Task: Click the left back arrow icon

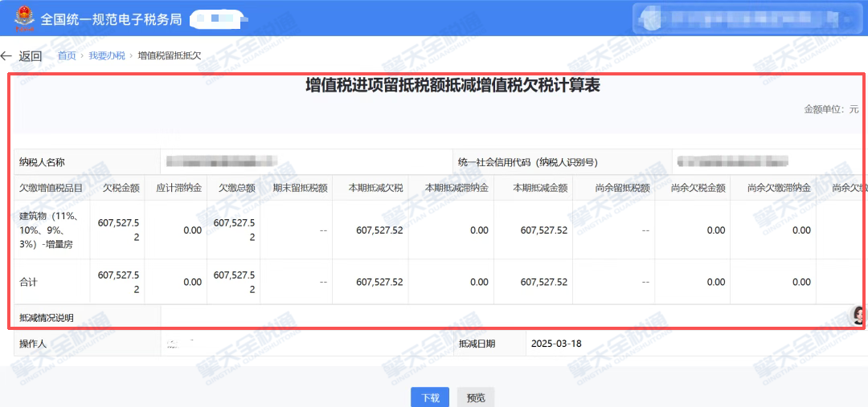Action: click(7, 55)
